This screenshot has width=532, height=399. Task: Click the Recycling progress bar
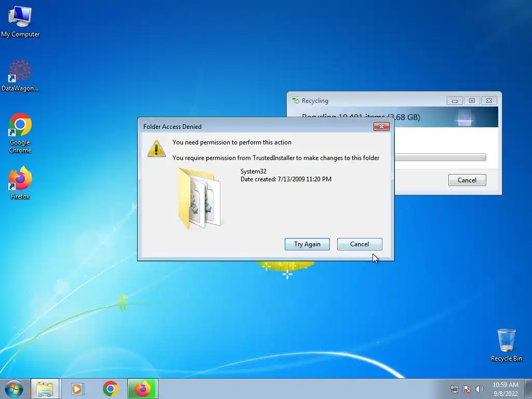click(440, 157)
